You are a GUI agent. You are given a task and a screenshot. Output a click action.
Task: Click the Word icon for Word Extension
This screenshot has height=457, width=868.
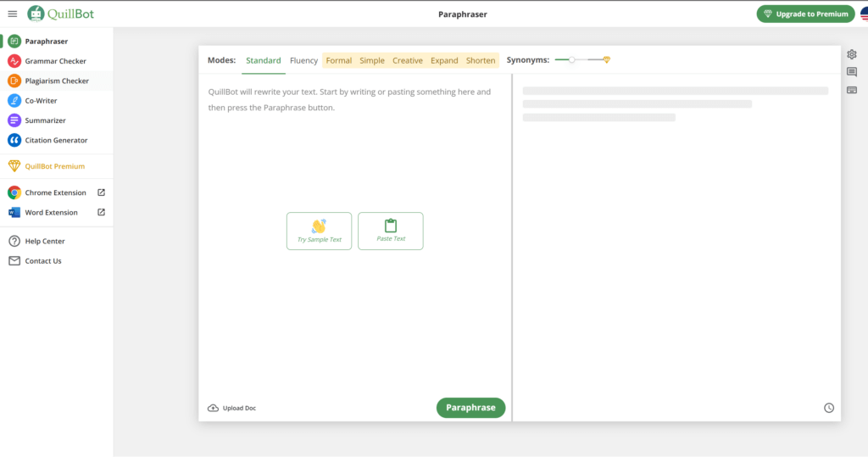(14, 212)
